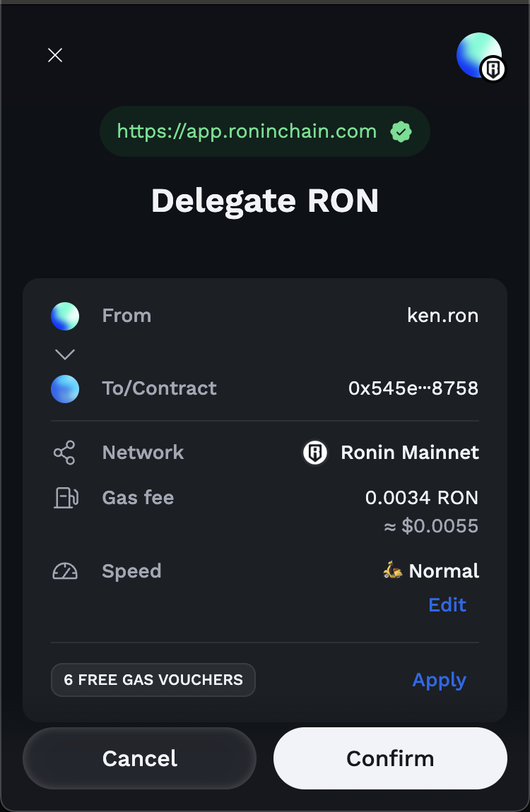Click the Network share-nodes icon
The height and width of the screenshot is (812, 530).
pyautogui.click(x=64, y=453)
